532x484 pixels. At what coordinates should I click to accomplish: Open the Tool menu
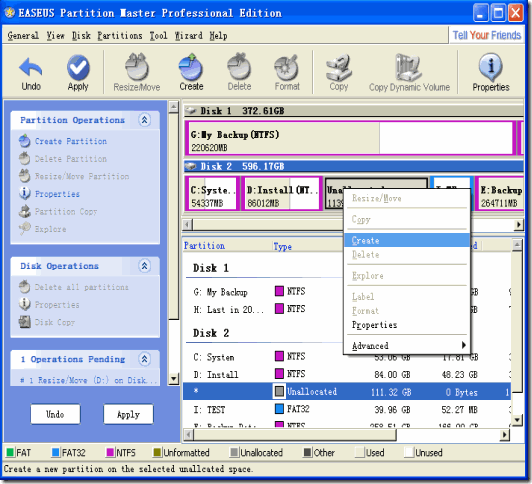coord(158,36)
